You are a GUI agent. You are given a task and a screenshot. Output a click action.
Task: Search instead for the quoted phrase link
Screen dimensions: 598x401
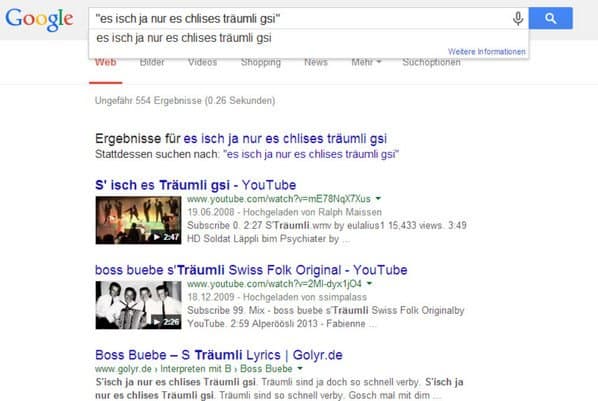(311, 154)
